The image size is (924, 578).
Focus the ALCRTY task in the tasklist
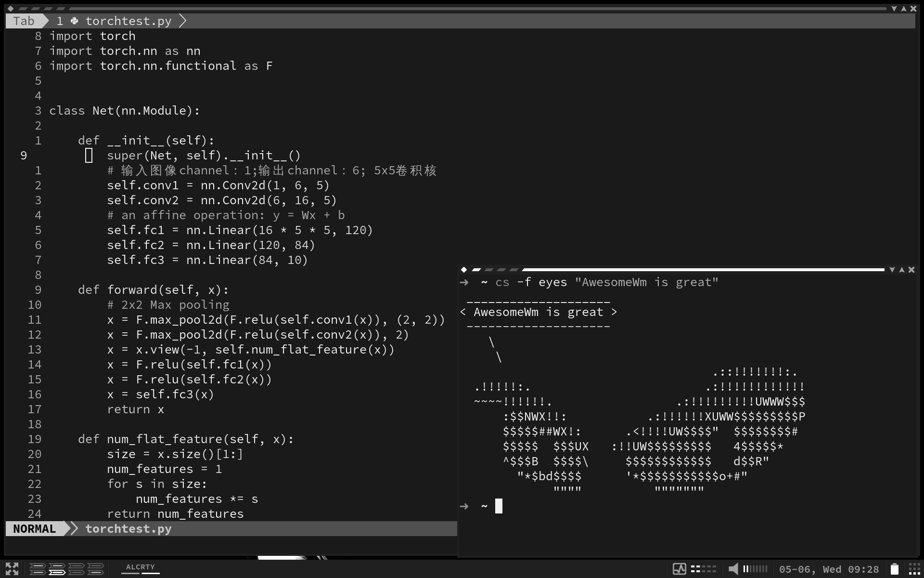tap(140, 567)
